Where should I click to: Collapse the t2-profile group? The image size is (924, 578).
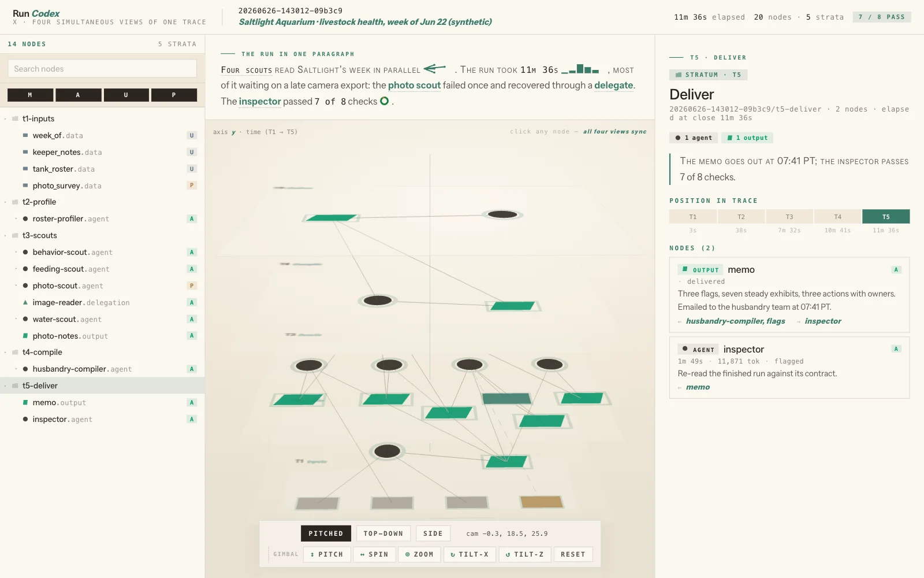(5, 202)
